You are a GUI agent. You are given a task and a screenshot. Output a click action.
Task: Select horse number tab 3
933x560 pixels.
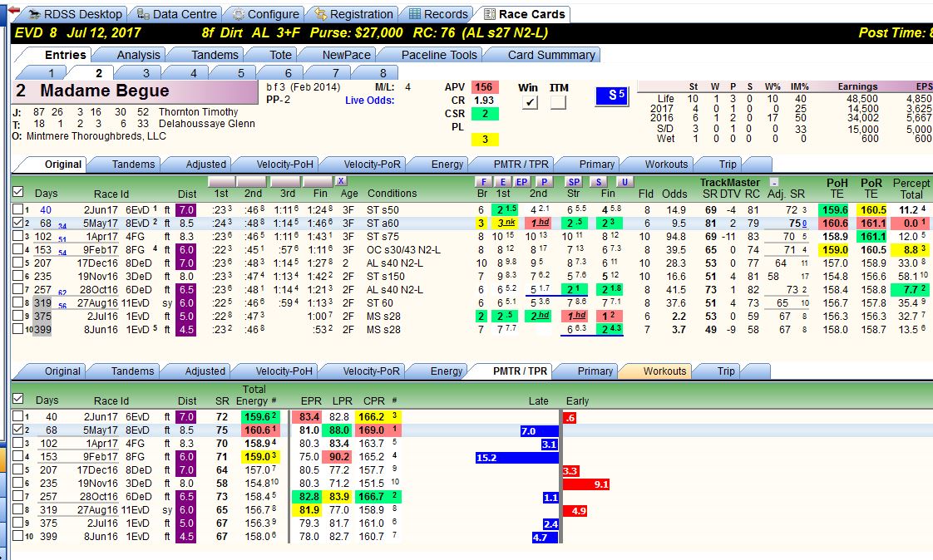coord(146,73)
